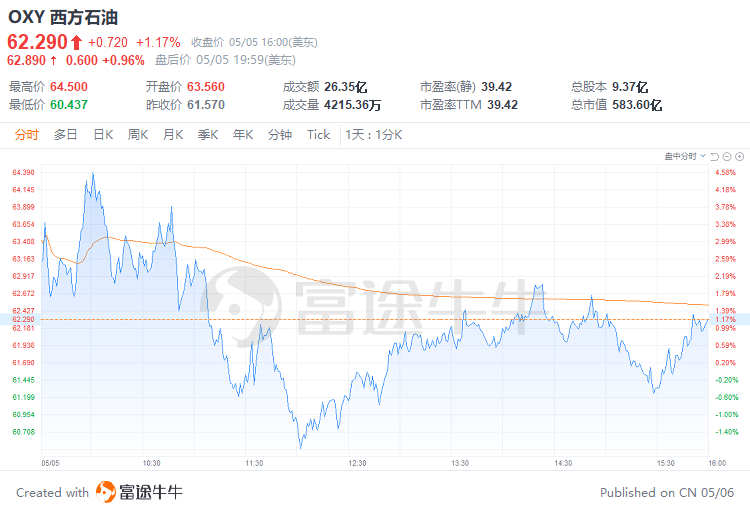
Task: Open the 盘中分时 session dropdown
Action: point(685,156)
